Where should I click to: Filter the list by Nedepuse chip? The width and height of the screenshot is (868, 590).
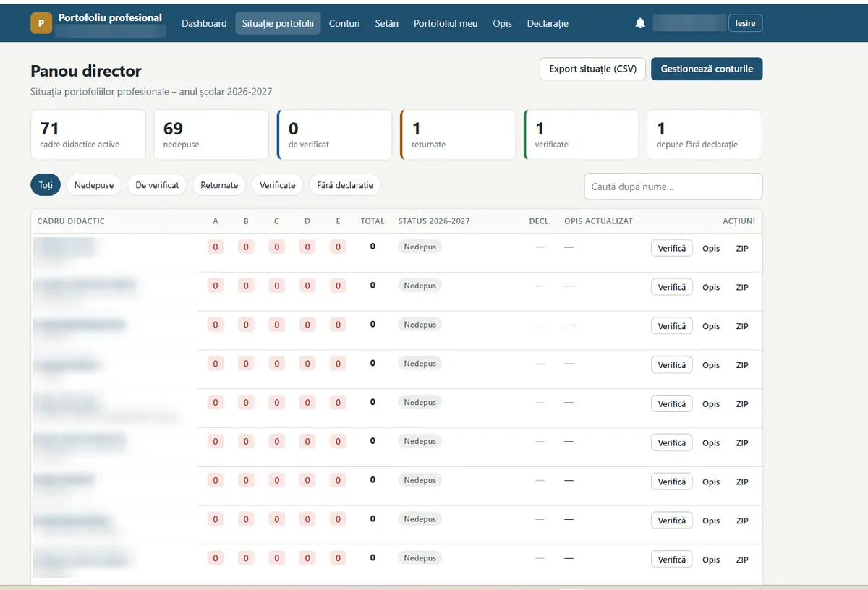point(94,185)
